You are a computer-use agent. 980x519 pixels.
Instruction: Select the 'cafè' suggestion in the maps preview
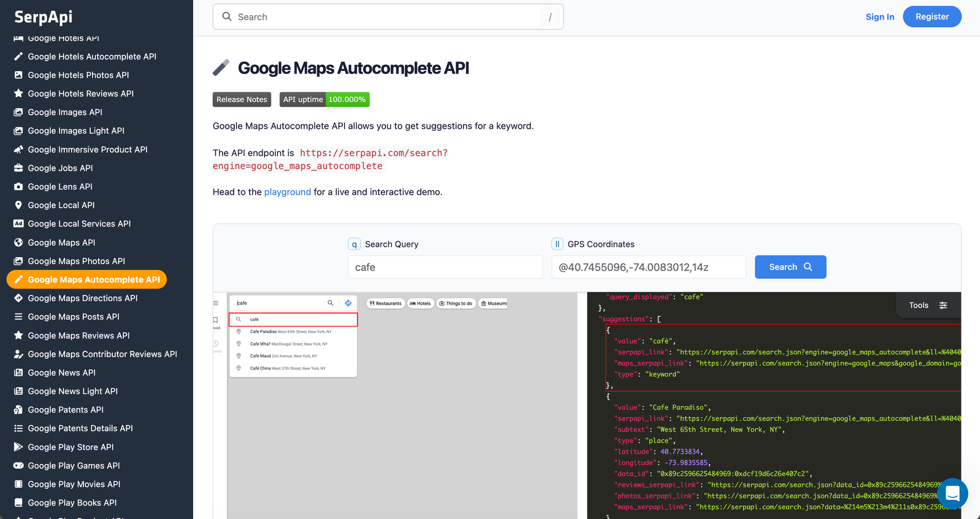pos(294,320)
